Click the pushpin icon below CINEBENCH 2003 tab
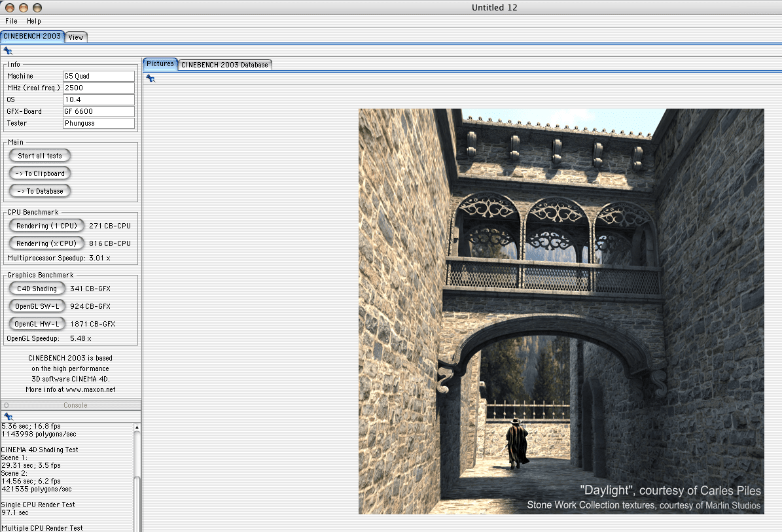Image resolution: width=782 pixels, height=532 pixels. pyautogui.click(x=8, y=50)
